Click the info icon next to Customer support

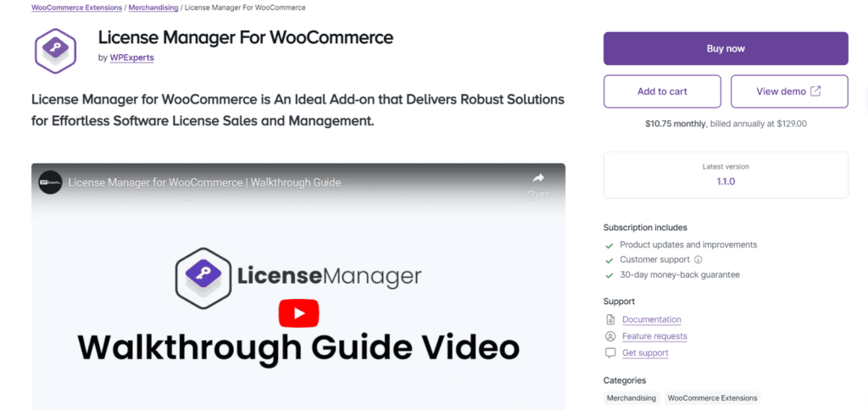pos(698,259)
